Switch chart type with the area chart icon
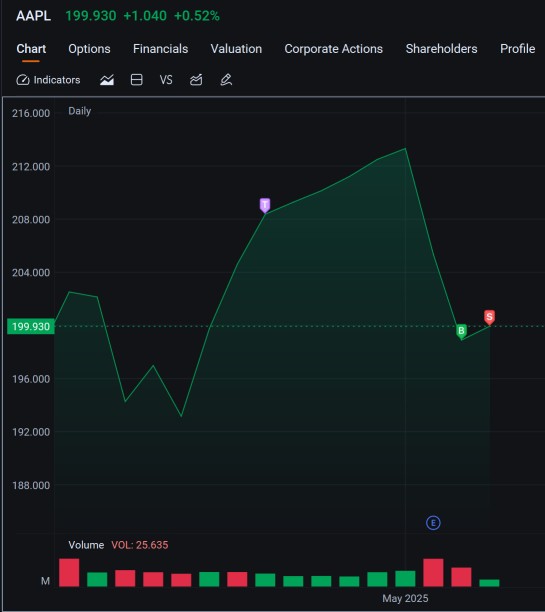The width and height of the screenshot is (545, 612). pyautogui.click(x=107, y=80)
